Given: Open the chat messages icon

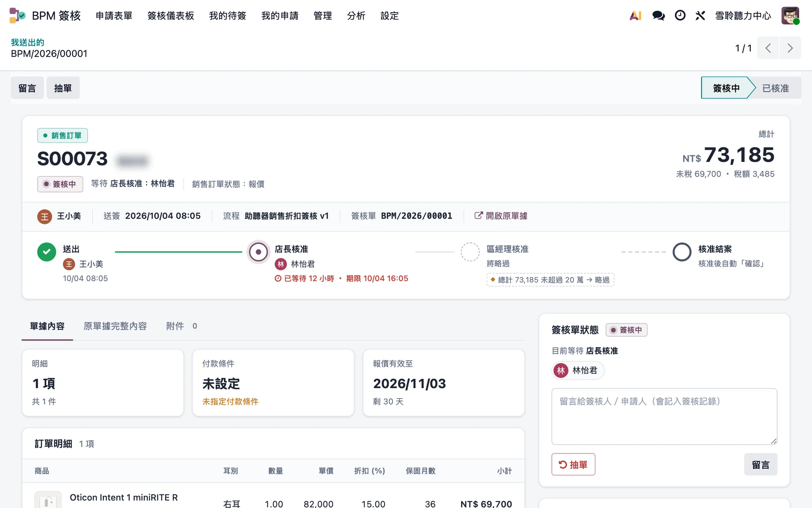Looking at the screenshot, I should [x=658, y=16].
